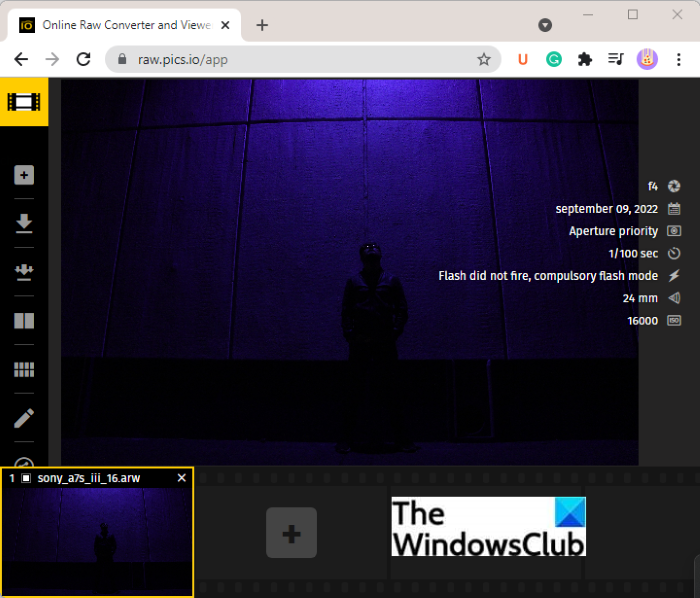Click the '1/100 sec' shutter speed text
The height and width of the screenshot is (598, 700).
[633, 253]
